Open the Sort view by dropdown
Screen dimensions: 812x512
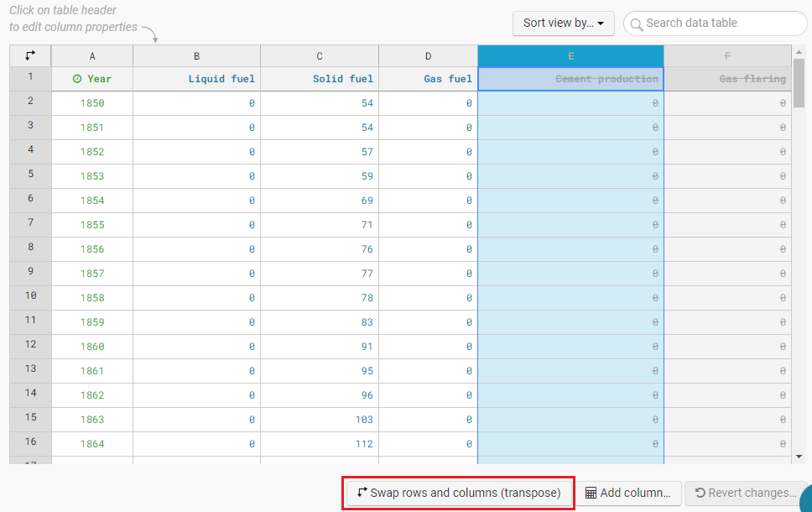(563, 24)
